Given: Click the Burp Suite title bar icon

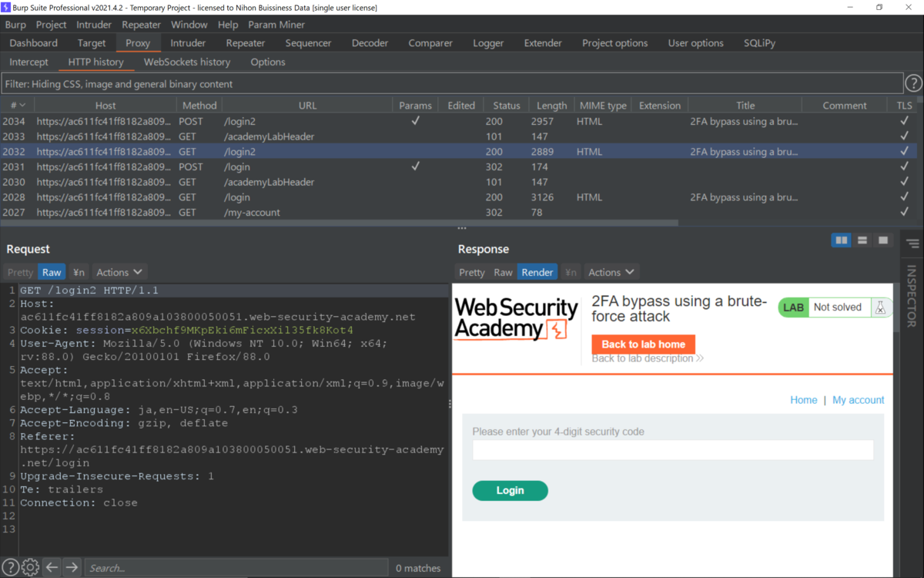Looking at the screenshot, I should [x=6, y=7].
